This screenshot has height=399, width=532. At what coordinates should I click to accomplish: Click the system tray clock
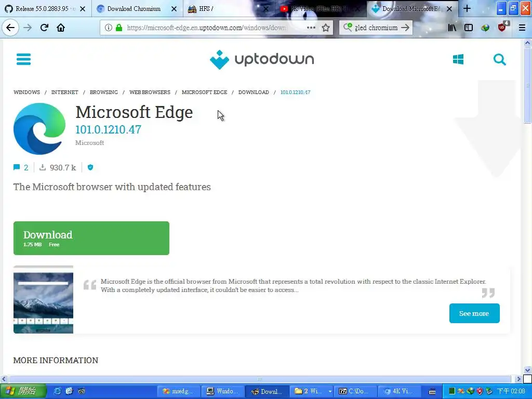(511, 391)
